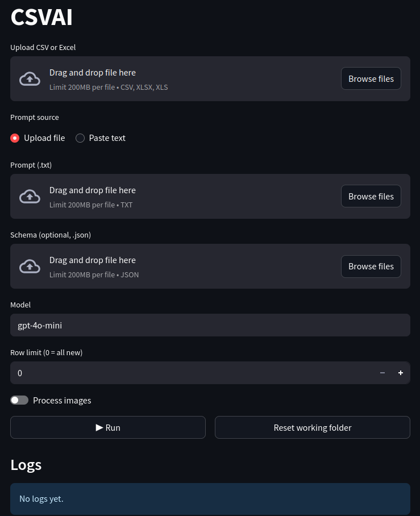Click the CSV drag and drop area
The image size is (420, 516).
point(188,79)
